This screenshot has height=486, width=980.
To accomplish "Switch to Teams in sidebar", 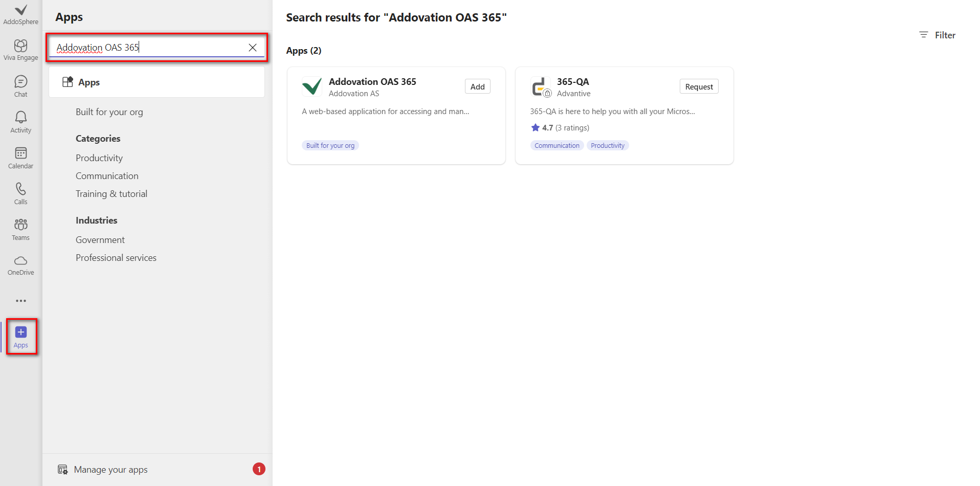I will point(20,229).
